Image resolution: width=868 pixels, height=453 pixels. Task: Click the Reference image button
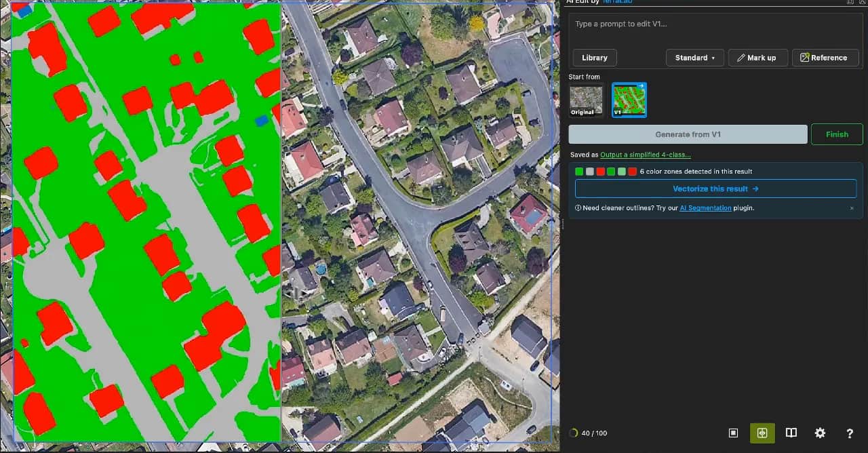(x=825, y=58)
